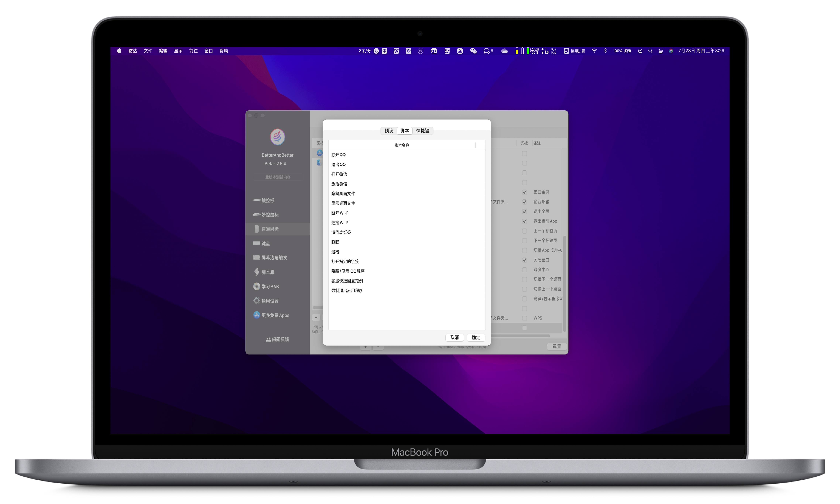
Task: Open the 文件 menu
Action: (148, 51)
